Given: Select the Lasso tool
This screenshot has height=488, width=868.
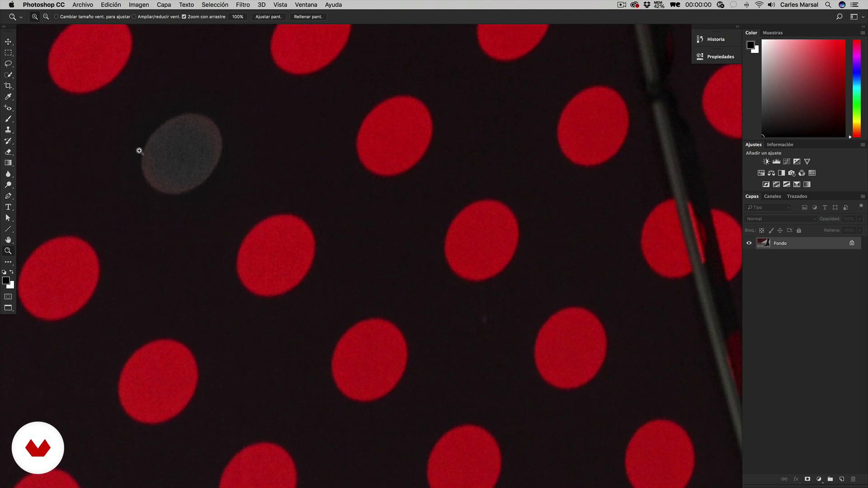Looking at the screenshot, I should (8, 64).
